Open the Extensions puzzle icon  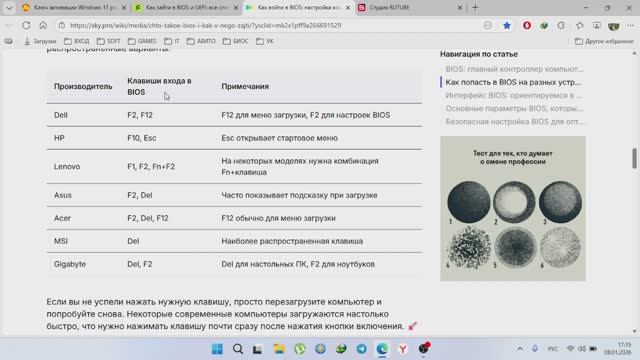[561, 25]
